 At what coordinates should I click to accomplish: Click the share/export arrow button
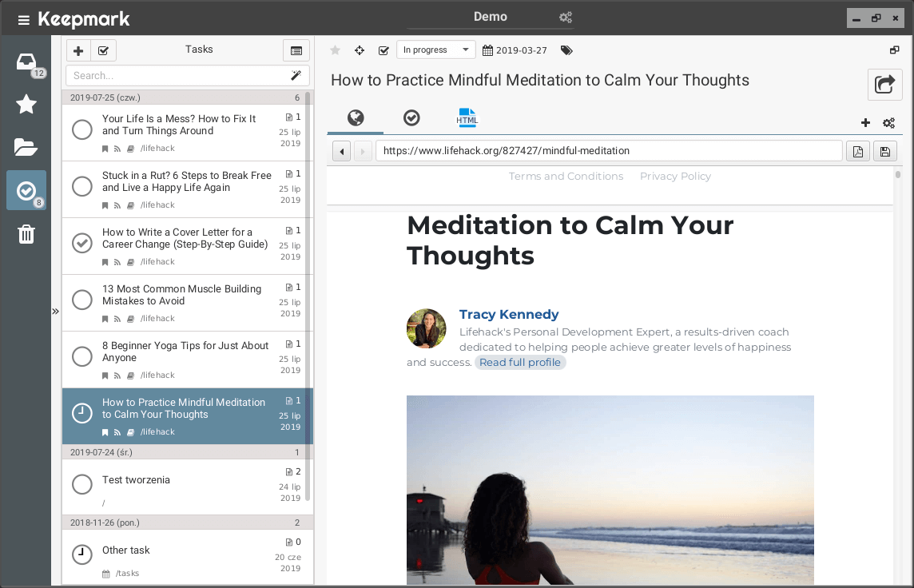point(884,84)
